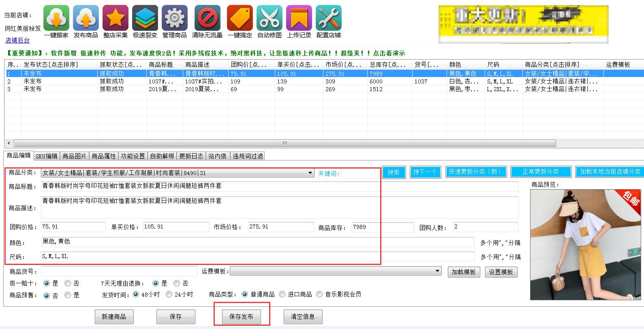This screenshot has height=329, width=644.
Task: Select the 商品编辑 tab
Action: click(x=19, y=156)
